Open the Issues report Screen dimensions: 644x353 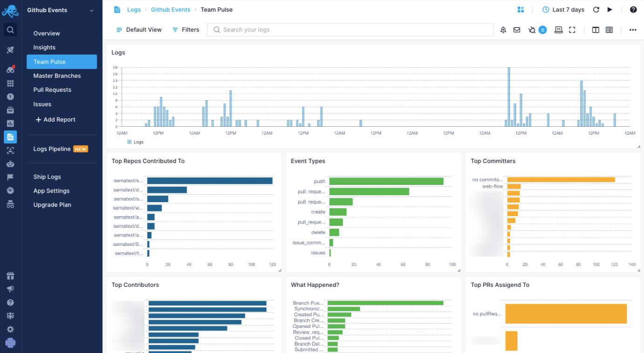coord(42,104)
